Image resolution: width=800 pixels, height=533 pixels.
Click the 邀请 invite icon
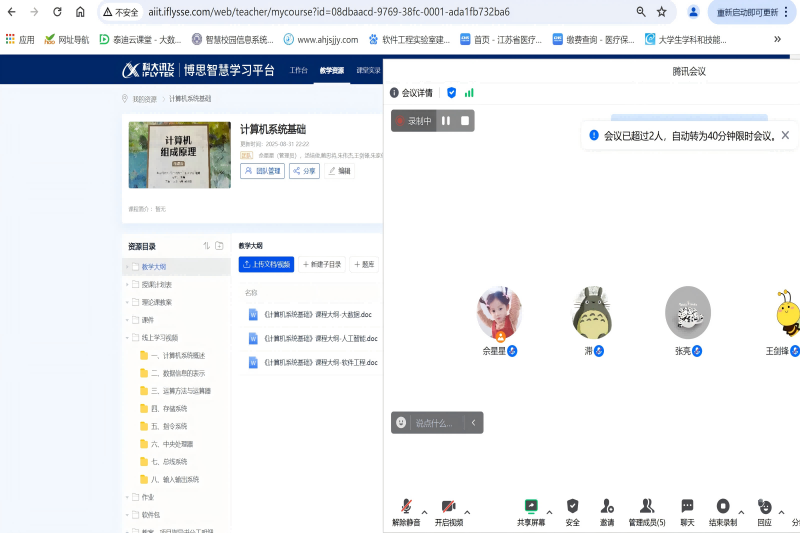click(607, 506)
